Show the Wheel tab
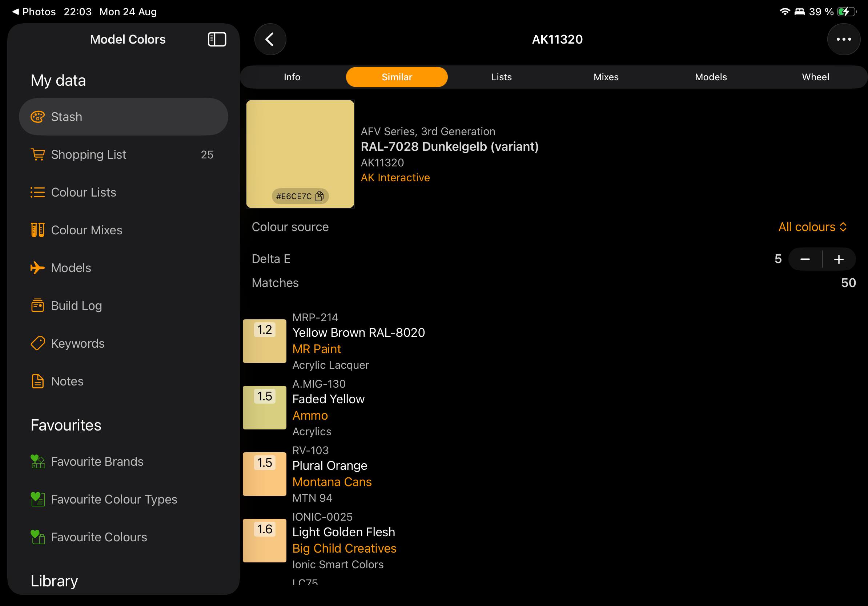 coord(815,77)
